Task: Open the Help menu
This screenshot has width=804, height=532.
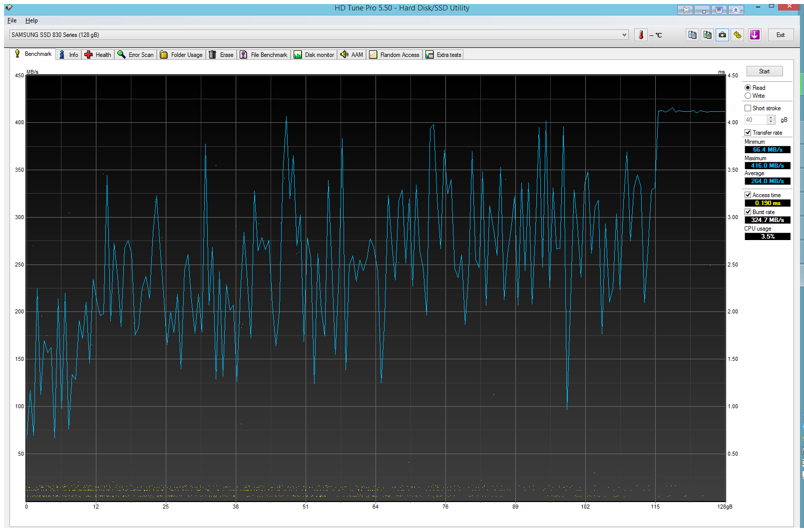Action: (31, 20)
